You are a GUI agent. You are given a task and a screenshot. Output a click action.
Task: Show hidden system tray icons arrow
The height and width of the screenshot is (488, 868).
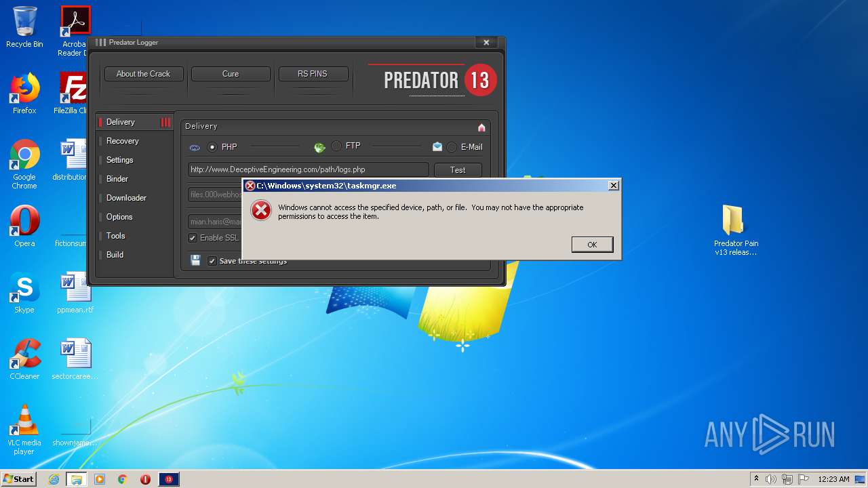point(756,479)
